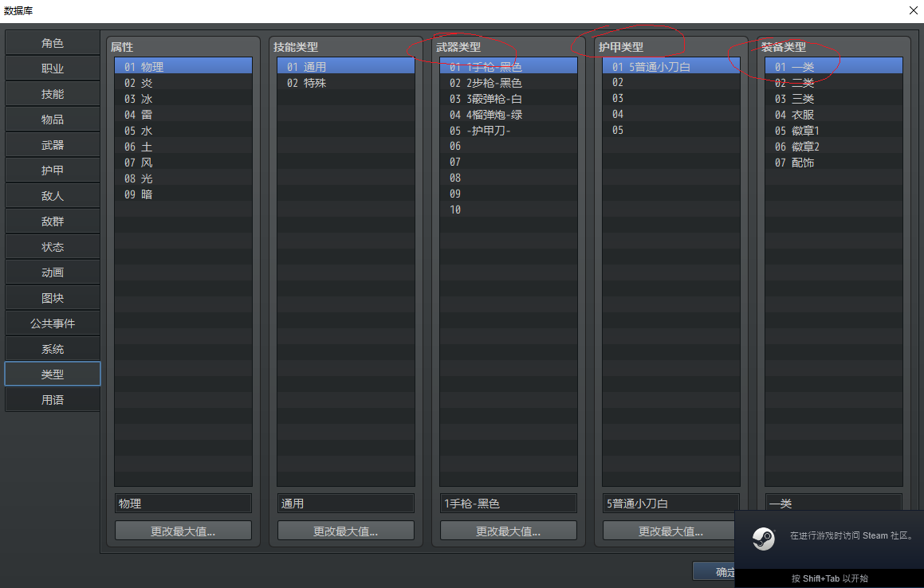Select empty weapon type row 10
The image size is (924, 588).
509,210
